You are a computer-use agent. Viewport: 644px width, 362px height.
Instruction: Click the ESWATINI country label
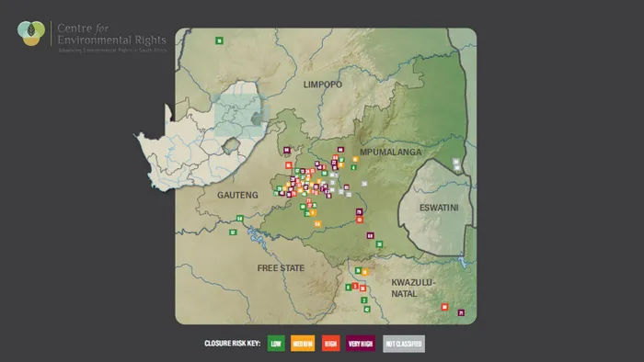tap(439, 208)
